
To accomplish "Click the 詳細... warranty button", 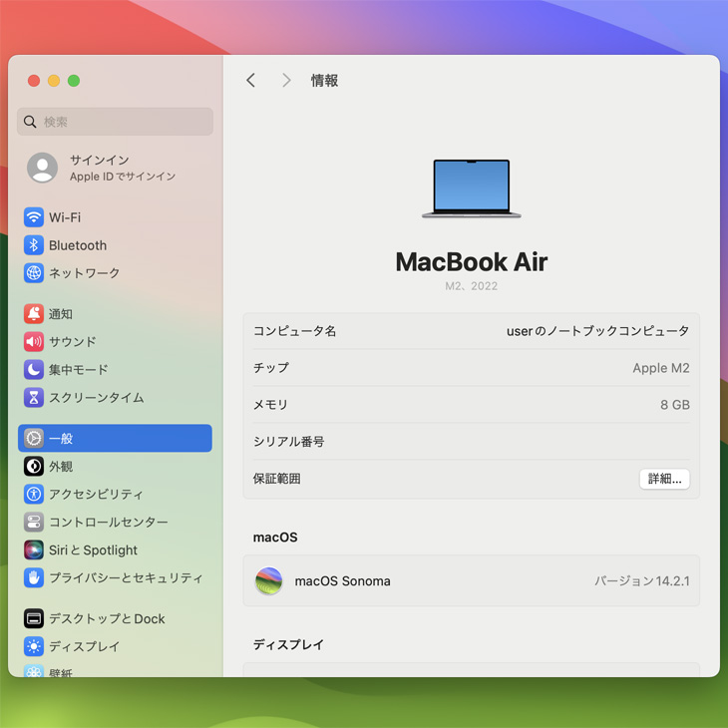I will pos(664,479).
